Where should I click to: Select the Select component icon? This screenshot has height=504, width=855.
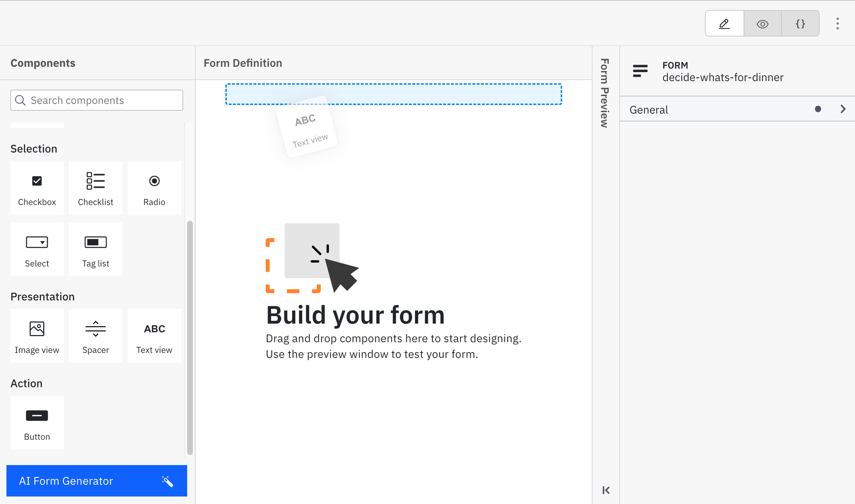pos(37,242)
